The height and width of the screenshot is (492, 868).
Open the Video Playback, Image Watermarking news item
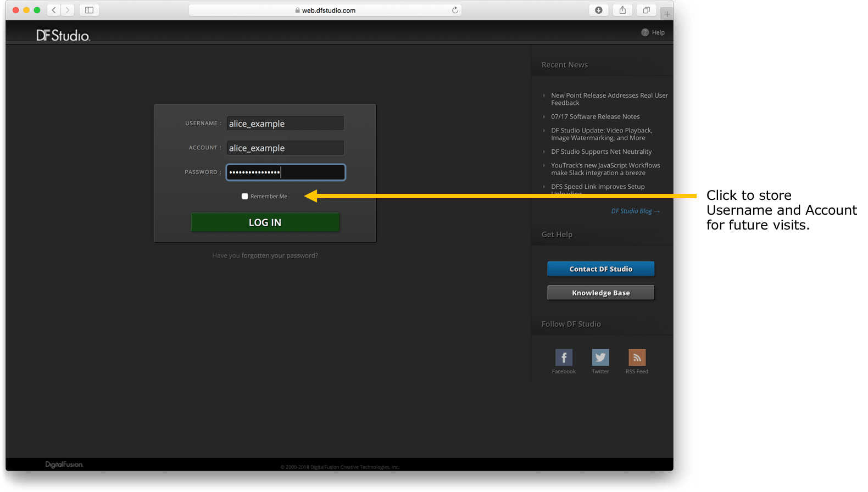tap(602, 134)
